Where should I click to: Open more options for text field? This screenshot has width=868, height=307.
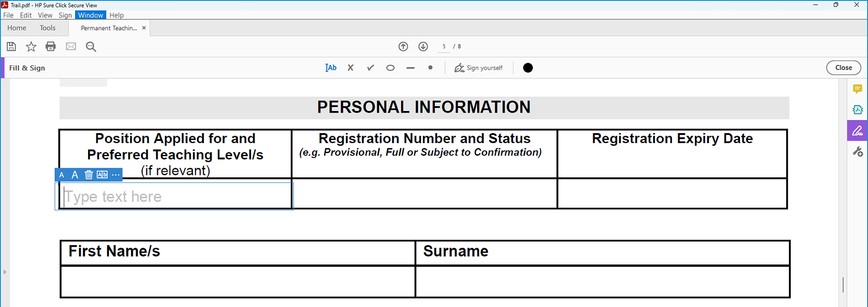coord(115,175)
